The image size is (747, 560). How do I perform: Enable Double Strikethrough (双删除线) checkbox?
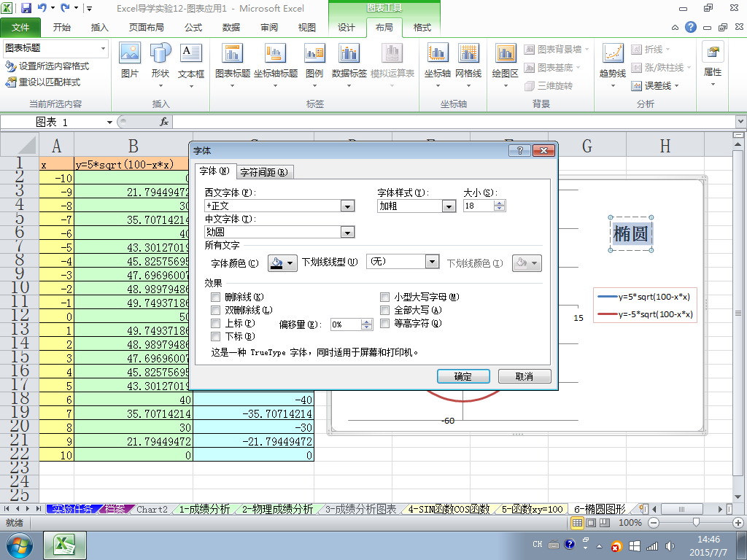pos(215,310)
